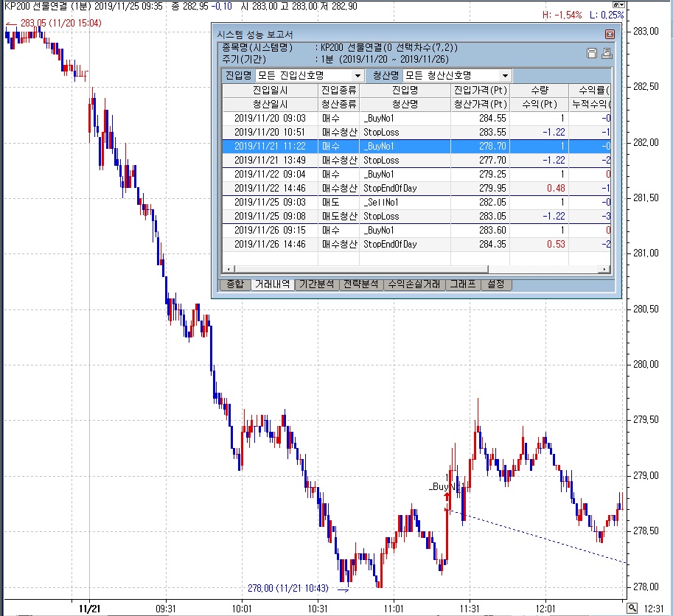Select the 전략분석 tab
Image resolution: width=673 pixels, height=616 pixels.
pyautogui.click(x=360, y=284)
